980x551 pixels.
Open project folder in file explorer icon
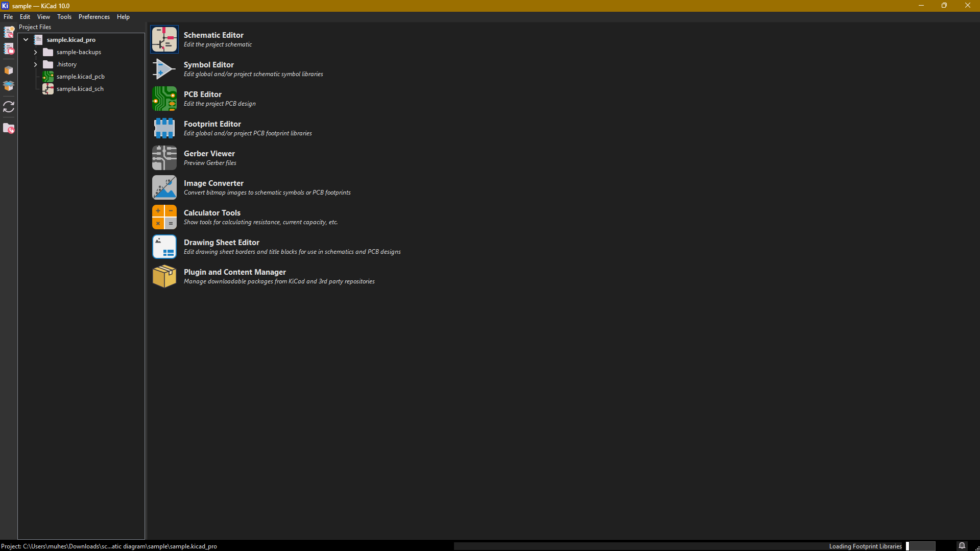click(9, 128)
